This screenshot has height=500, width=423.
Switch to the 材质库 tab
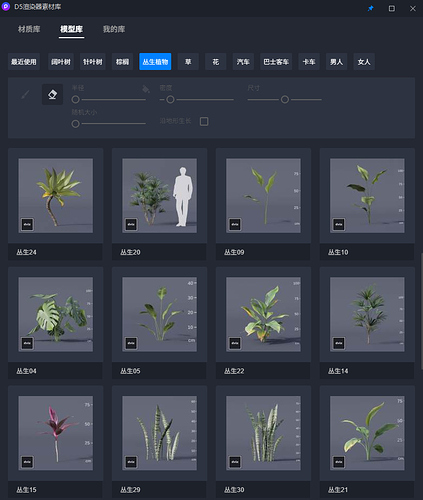(29, 29)
